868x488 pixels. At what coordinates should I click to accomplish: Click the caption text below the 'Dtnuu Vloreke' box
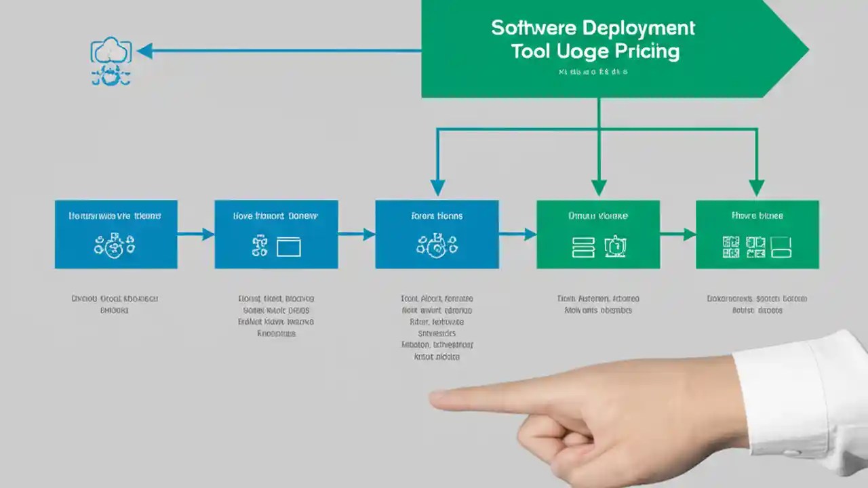[597, 304]
